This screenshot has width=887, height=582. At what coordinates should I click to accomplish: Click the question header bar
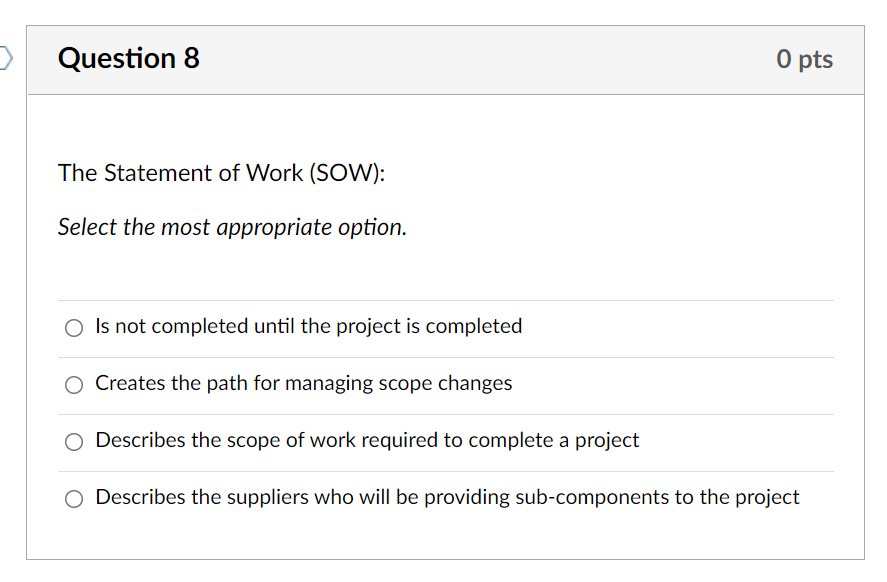[x=445, y=59]
